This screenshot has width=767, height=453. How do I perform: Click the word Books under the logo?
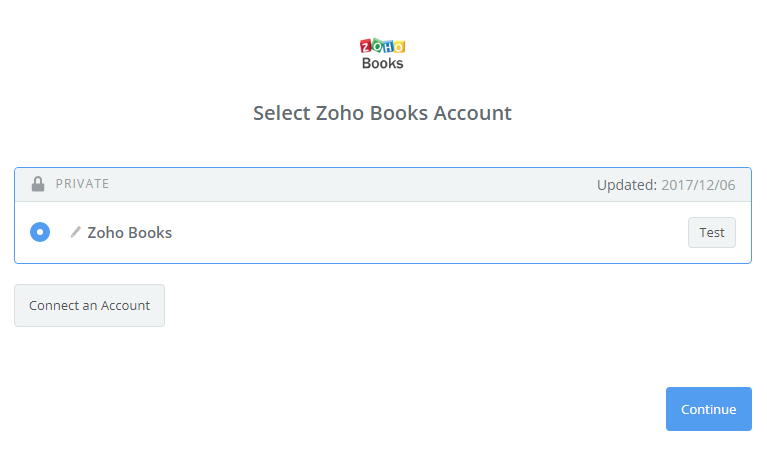click(383, 63)
